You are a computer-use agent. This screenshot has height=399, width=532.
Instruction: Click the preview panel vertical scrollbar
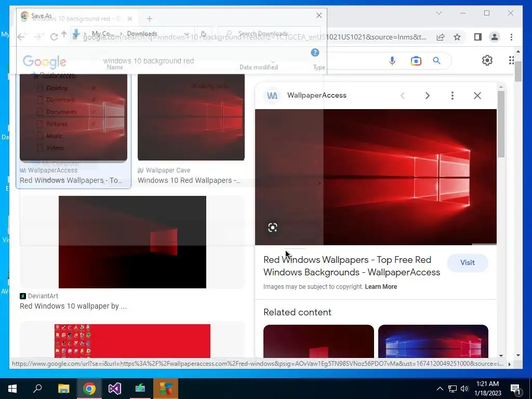coord(501,124)
